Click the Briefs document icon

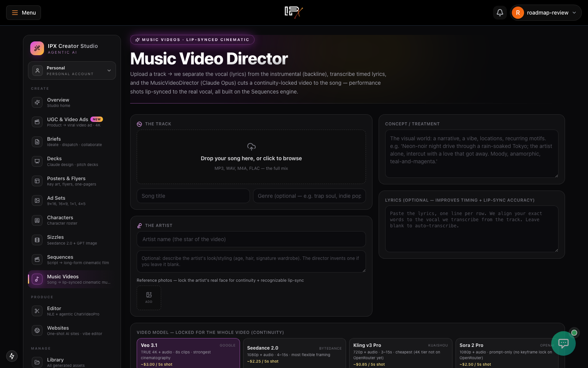point(37,142)
